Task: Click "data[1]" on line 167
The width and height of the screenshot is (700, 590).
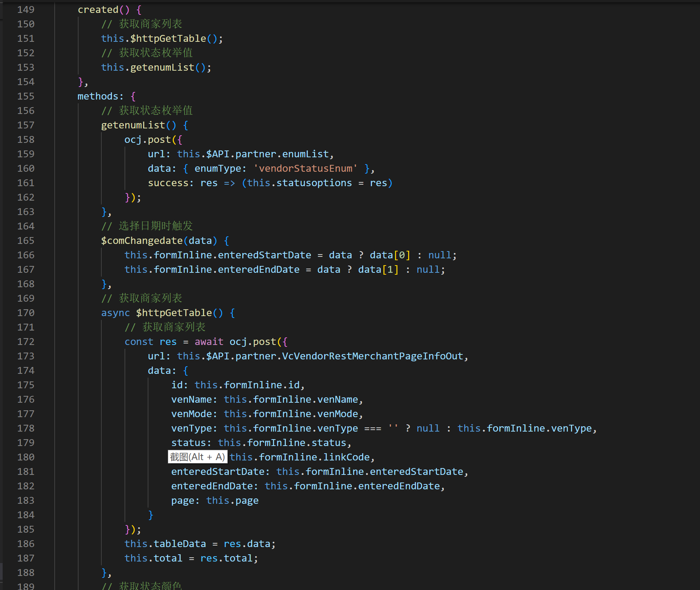Action: coord(378,269)
